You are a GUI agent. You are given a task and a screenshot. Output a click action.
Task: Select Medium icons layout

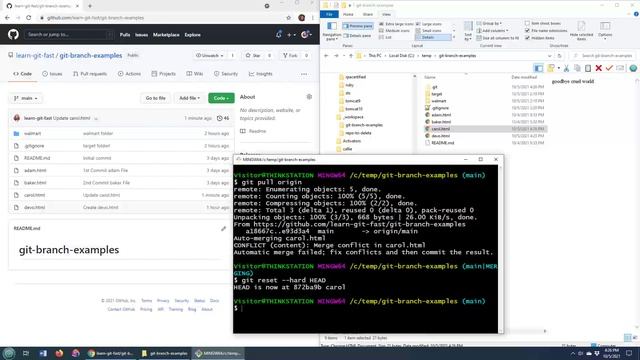[x=394, y=31]
